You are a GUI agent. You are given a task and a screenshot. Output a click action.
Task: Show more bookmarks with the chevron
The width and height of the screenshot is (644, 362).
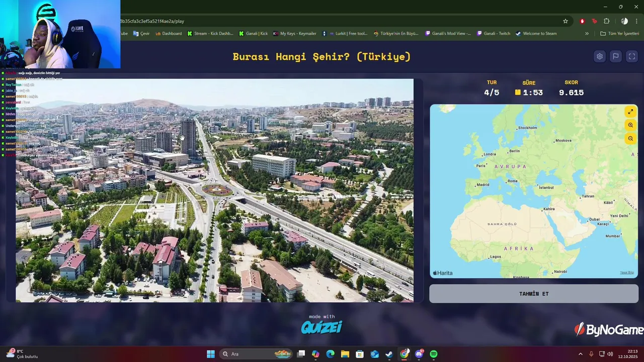pyautogui.click(x=587, y=34)
